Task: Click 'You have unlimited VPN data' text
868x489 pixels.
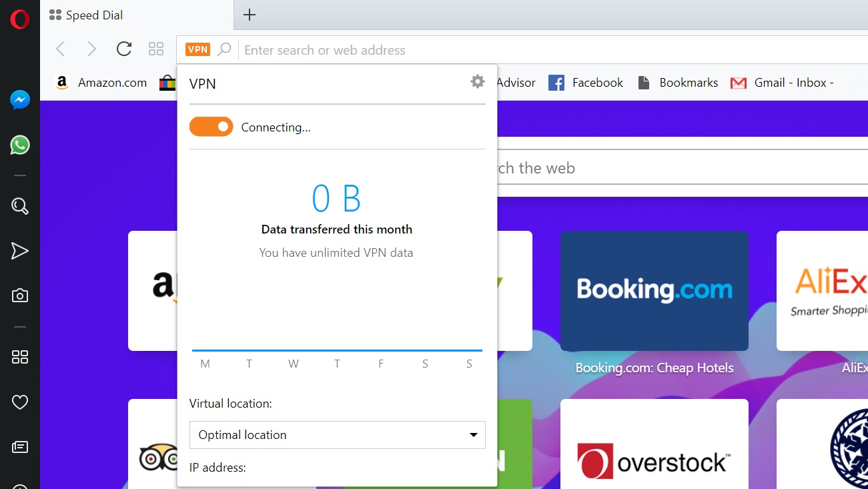Action: pos(336,253)
